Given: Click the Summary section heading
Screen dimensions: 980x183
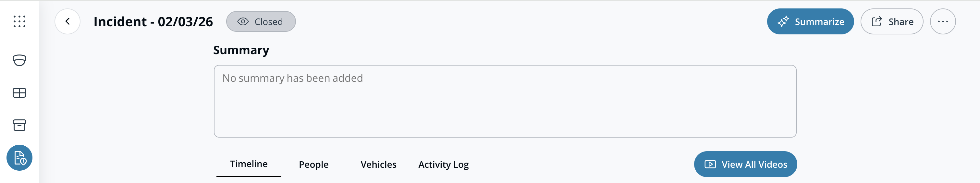Looking at the screenshot, I should (241, 50).
